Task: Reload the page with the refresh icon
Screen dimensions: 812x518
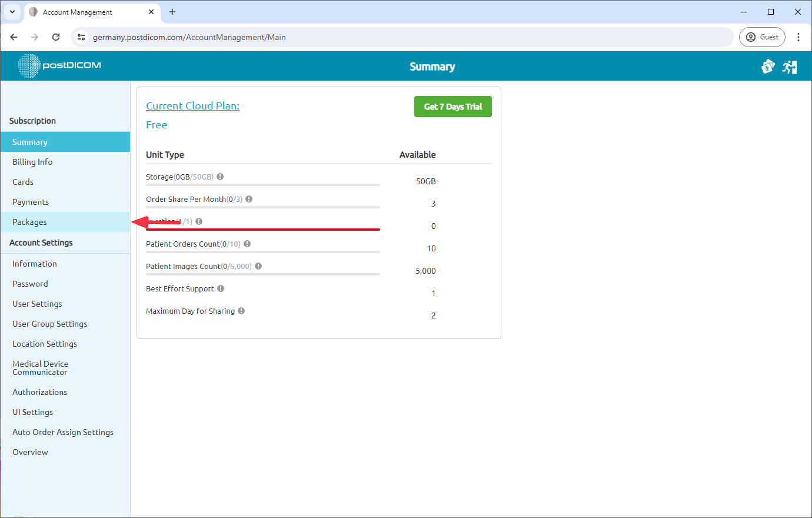Action: point(56,36)
